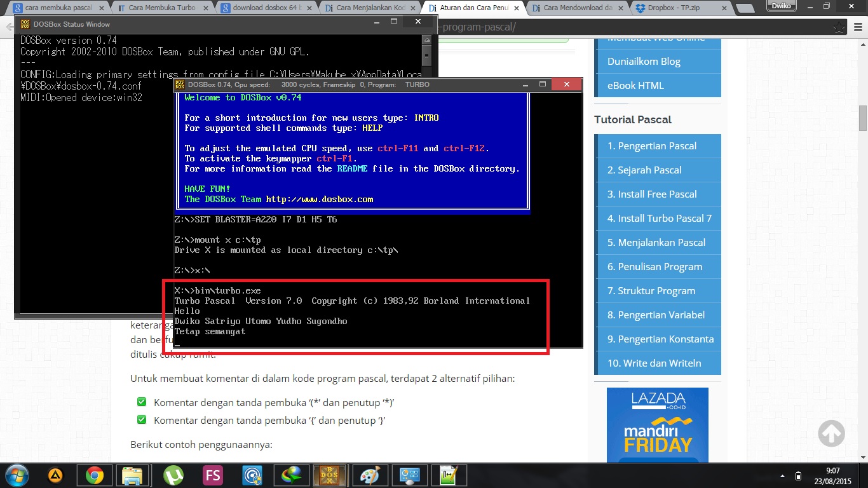Open uTorrent from the taskbar
This screenshot has height=488, width=868.
(173, 475)
